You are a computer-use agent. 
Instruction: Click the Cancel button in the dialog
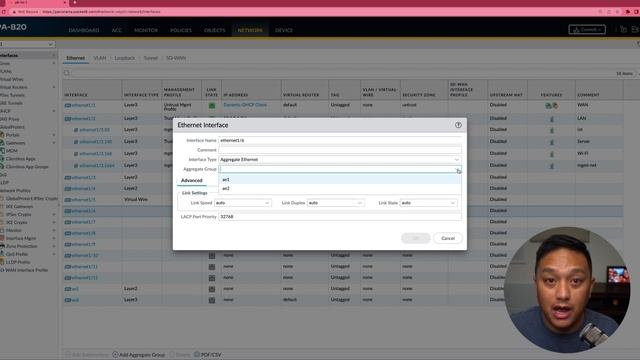(x=448, y=238)
